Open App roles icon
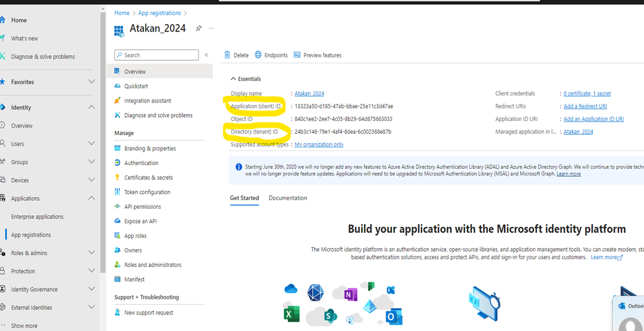Image resolution: width=644 pixels, height=331 pixels. click(x=117, y=235)
